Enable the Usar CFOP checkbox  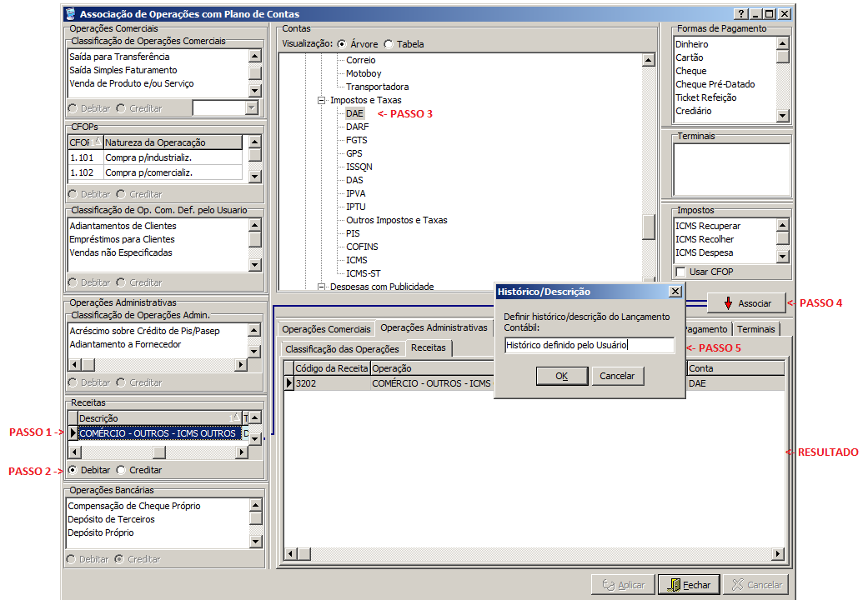680,272
